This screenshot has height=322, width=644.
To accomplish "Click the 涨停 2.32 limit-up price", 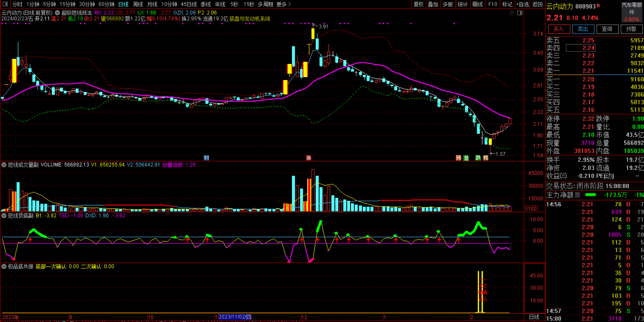I will click(588, 119).
